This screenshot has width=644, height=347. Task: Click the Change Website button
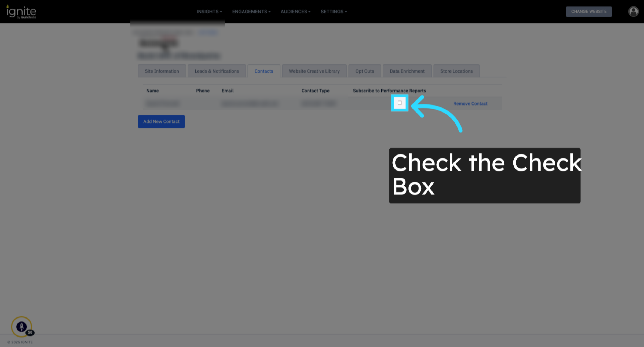(589, 12)
